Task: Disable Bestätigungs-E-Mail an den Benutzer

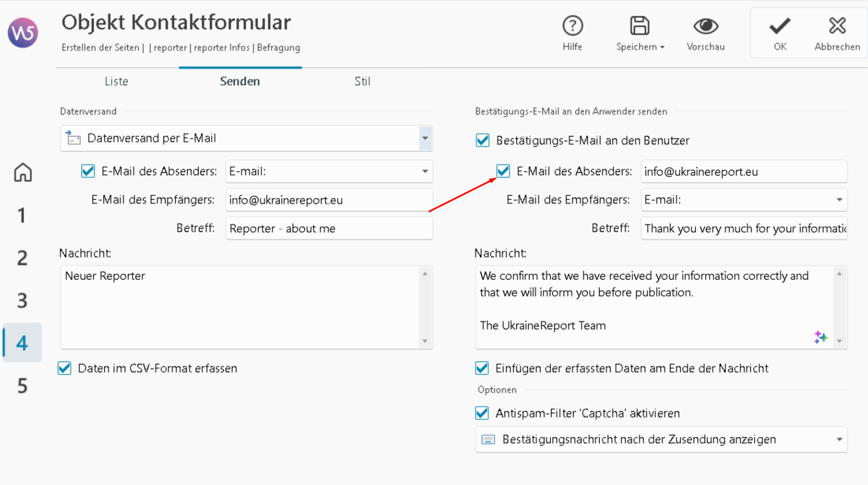Action: click(483, 141)
